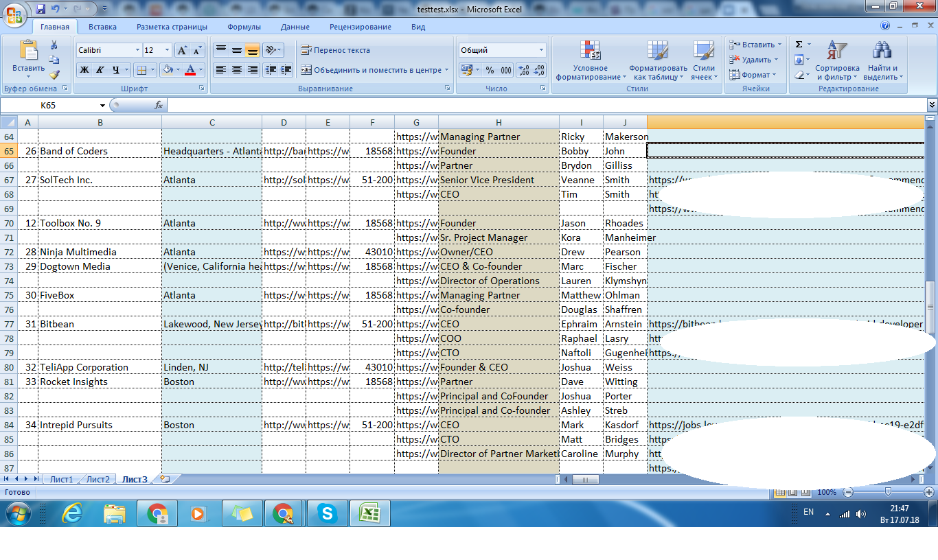This screenshot has height=560, width=938.
Task: Switch to the Формулы tab
Action: tap(244, 27)
